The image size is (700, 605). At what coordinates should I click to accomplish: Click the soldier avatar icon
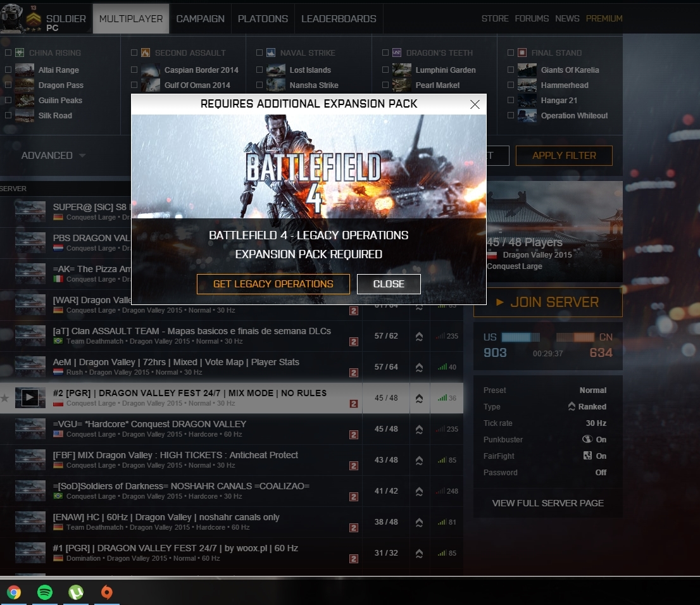click(x=12, y=18)
